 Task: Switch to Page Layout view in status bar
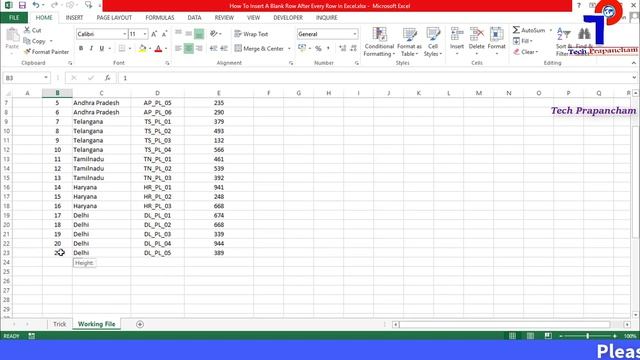530,336
